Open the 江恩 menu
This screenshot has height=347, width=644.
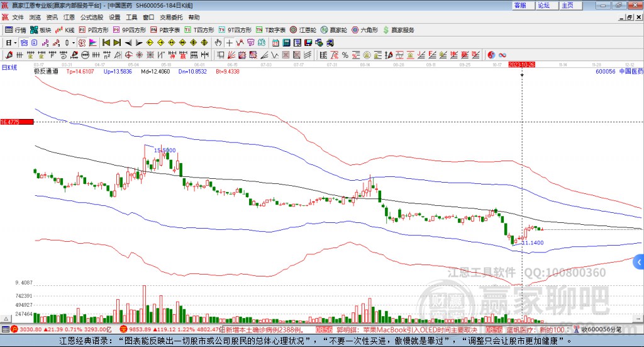tap(69, 17)
